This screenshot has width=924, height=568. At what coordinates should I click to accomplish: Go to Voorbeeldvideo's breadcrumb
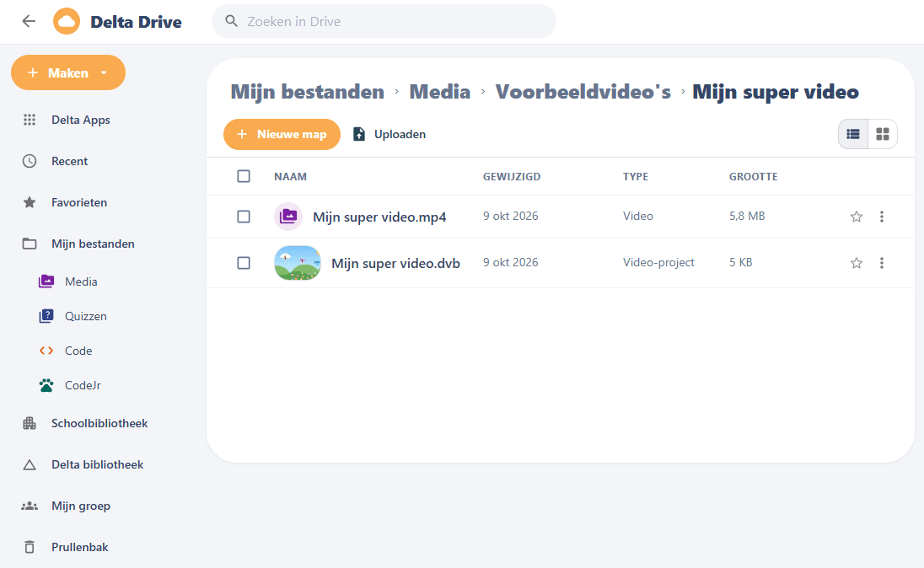[583, 92]
